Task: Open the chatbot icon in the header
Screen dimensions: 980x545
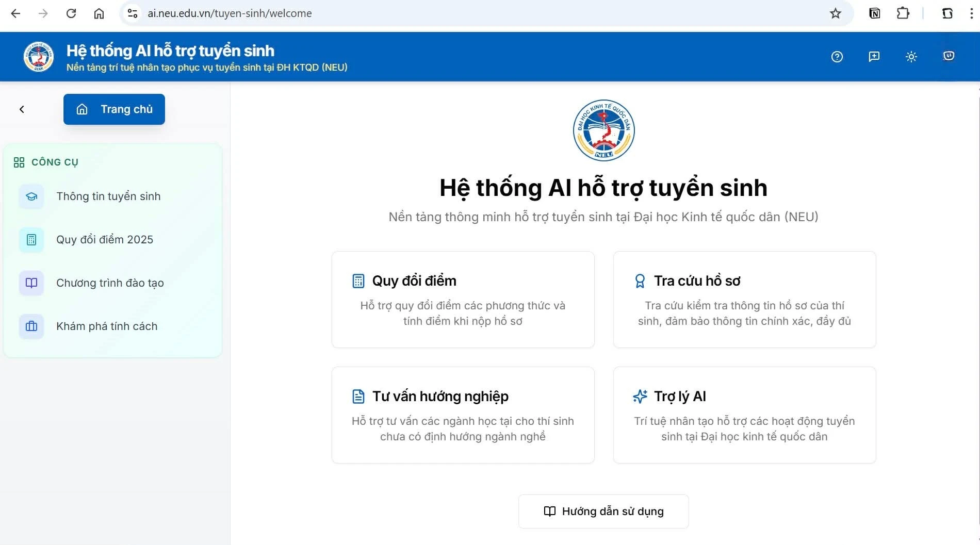Action: tap(949, 56)
